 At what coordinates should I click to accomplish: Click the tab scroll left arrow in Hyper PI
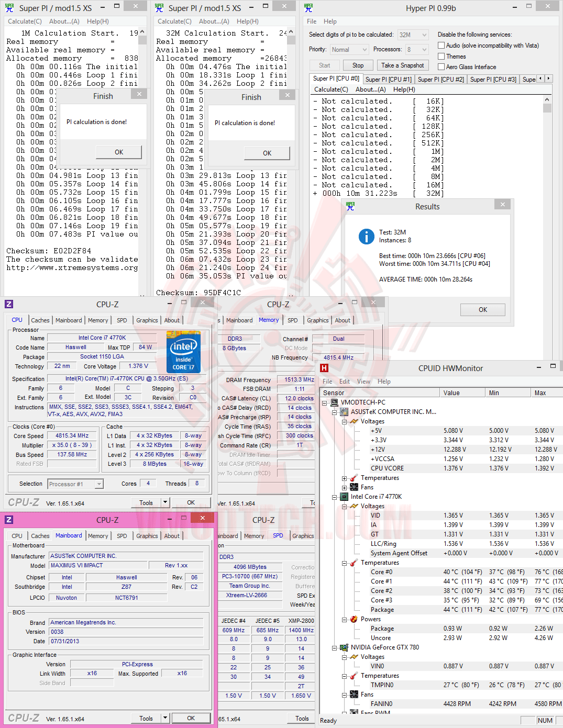540,79
